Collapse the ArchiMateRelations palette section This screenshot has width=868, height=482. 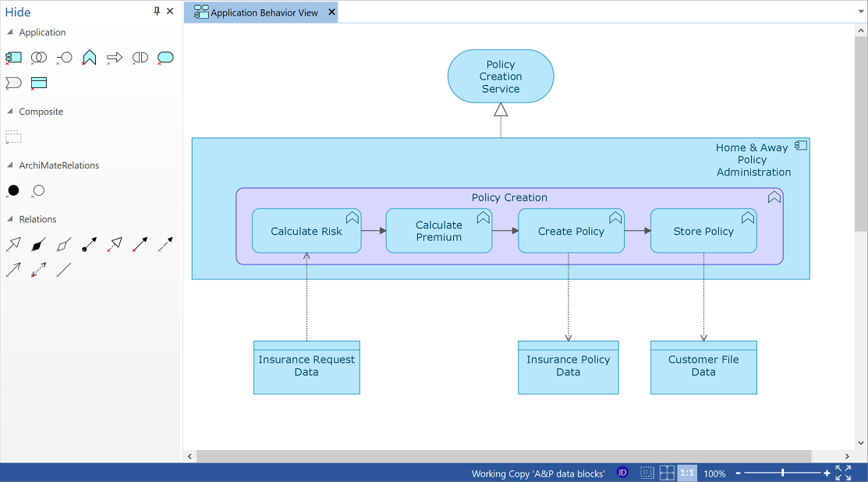[x=10, y=165]
